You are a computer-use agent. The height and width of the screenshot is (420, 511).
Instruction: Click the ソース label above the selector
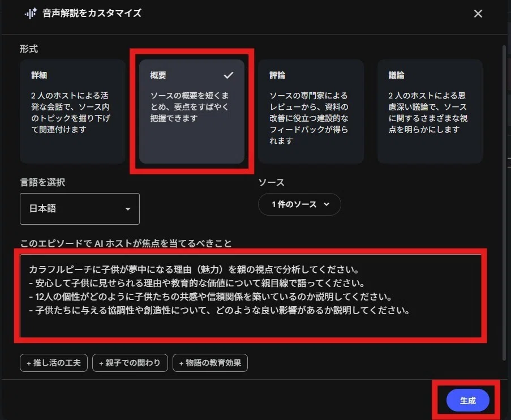pos(272,182)
